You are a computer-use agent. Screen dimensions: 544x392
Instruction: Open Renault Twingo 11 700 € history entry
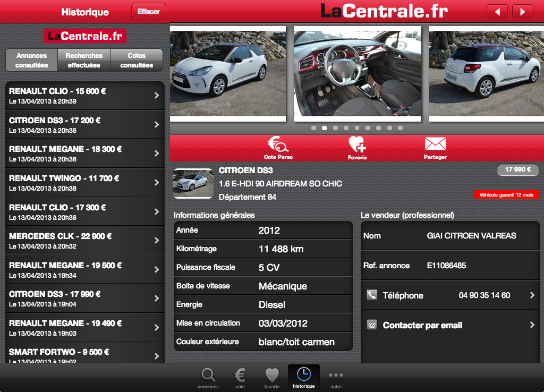[x=85, y=183]
